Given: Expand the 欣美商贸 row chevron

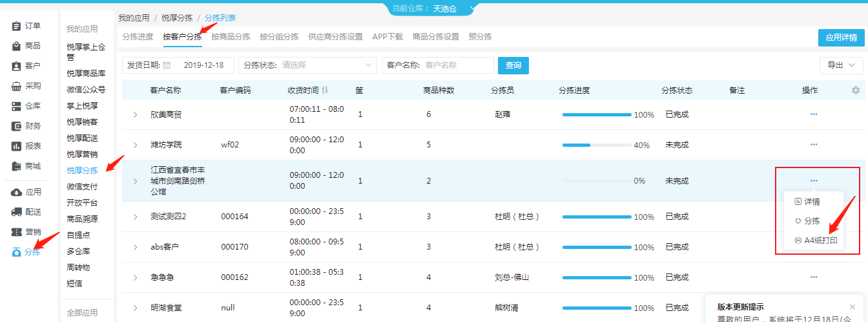Looking at the screenshot, I should (136, 114).
